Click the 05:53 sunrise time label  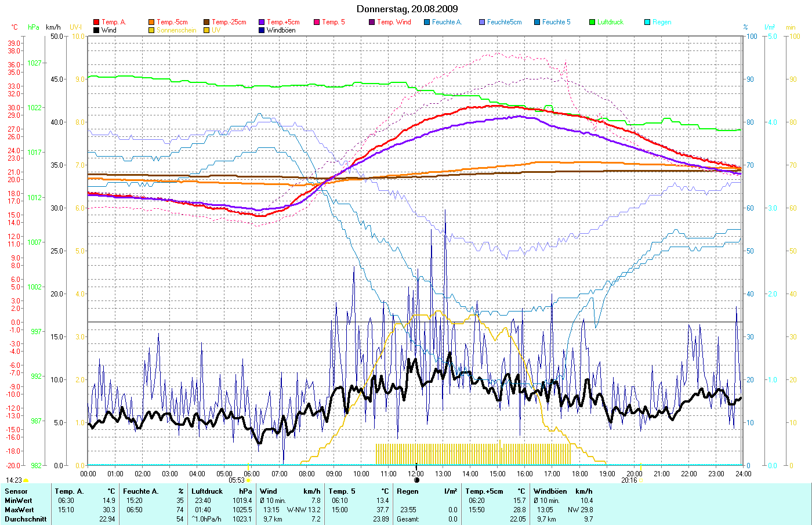pos(236,480)
